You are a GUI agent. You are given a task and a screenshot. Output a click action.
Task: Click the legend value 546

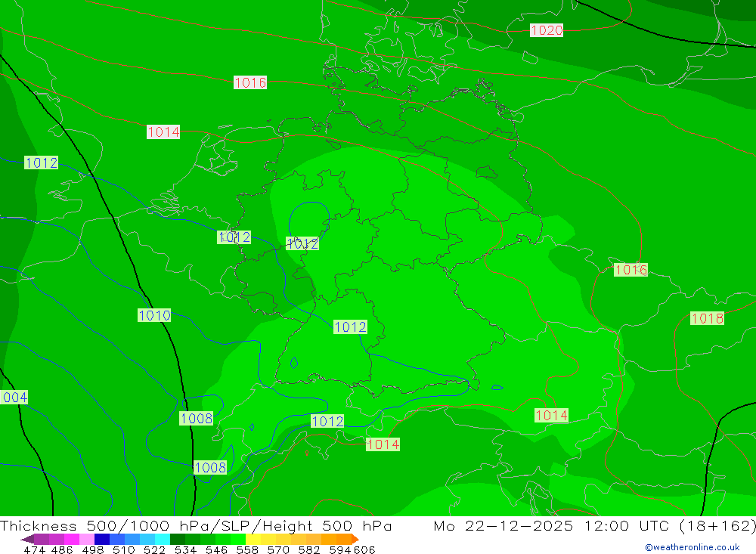216,550
